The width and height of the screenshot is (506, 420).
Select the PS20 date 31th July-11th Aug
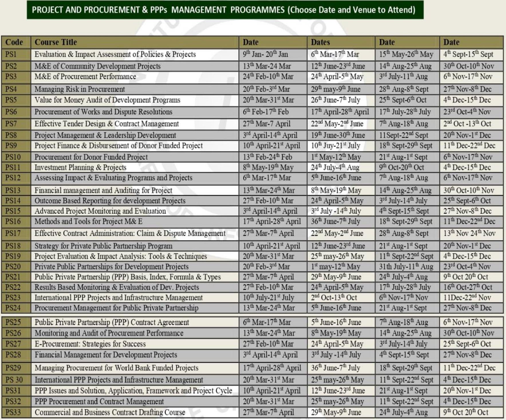point(406,267)
